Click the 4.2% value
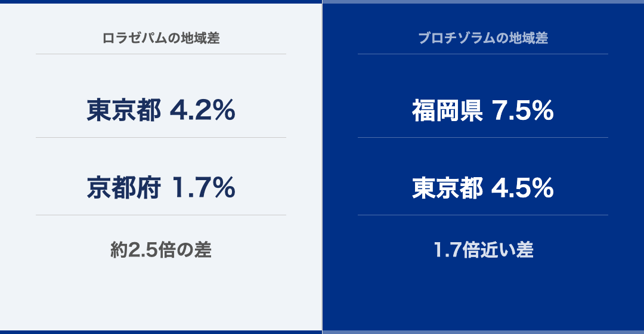Screen dimensions: 644x334 pyautogui.click(x=203, y=110)
